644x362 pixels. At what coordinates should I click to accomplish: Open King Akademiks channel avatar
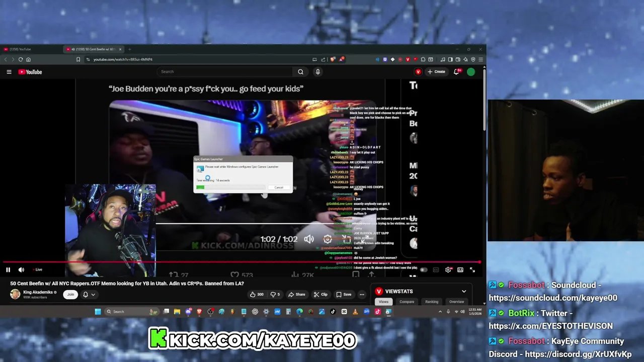pos(15,294)
